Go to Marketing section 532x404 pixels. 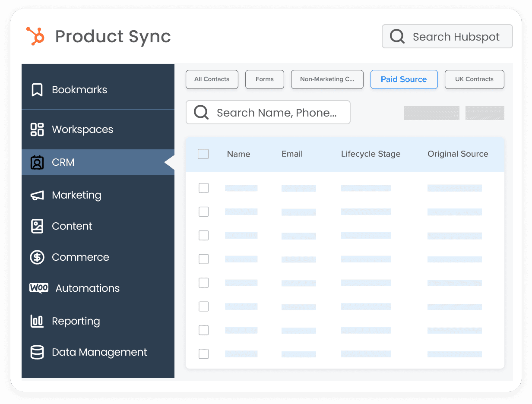click(x=98, y=195)
